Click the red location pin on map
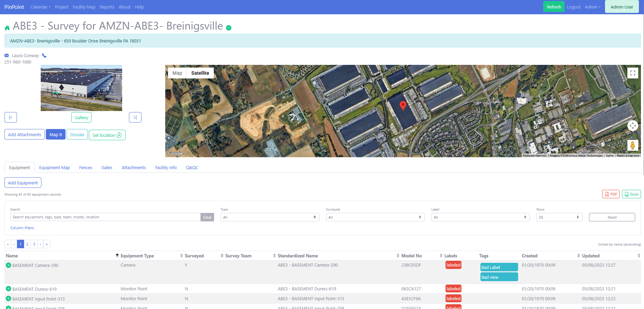This screenshot has width=644, height=309. tap(403, 106)
